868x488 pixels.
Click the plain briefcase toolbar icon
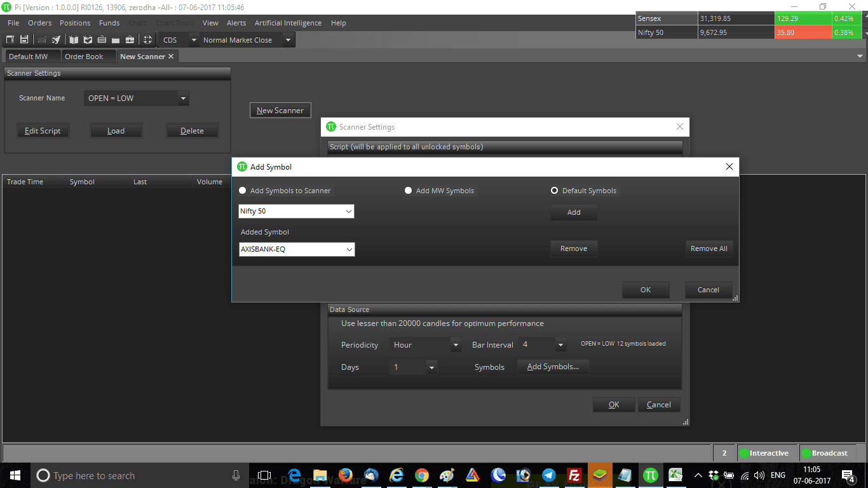(x=116, y=39)
